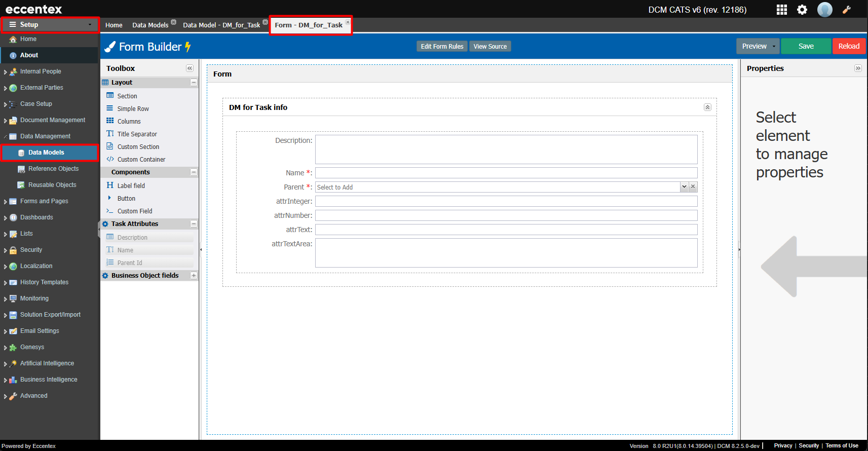Click into the attrTextArea field

(x=506, y=253)
